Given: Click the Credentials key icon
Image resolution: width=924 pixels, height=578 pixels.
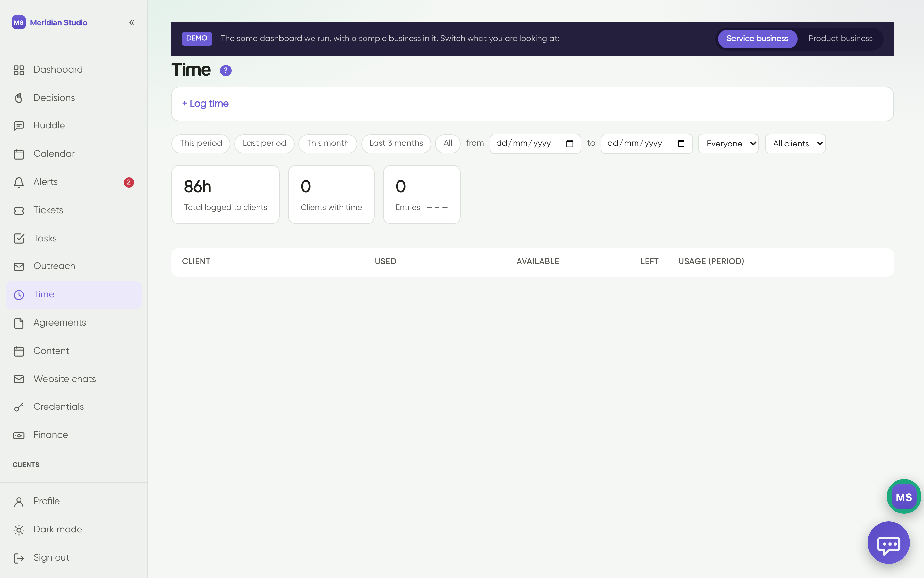Looking at the screenshot, I should 19,407.
